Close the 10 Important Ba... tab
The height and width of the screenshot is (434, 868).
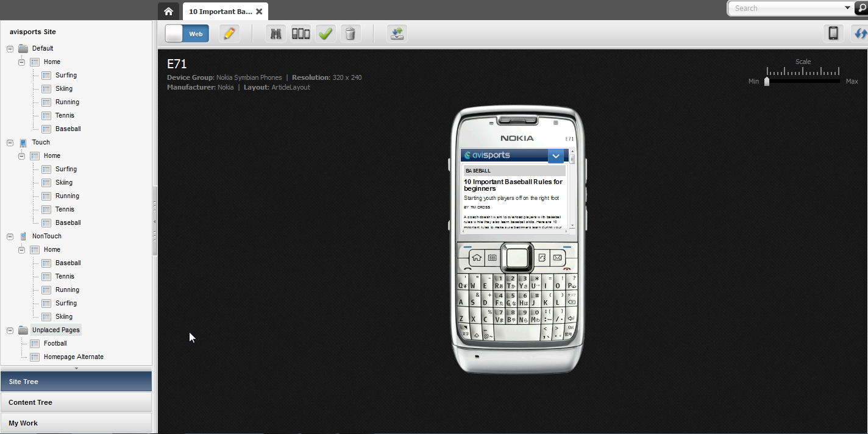(259, 12)
